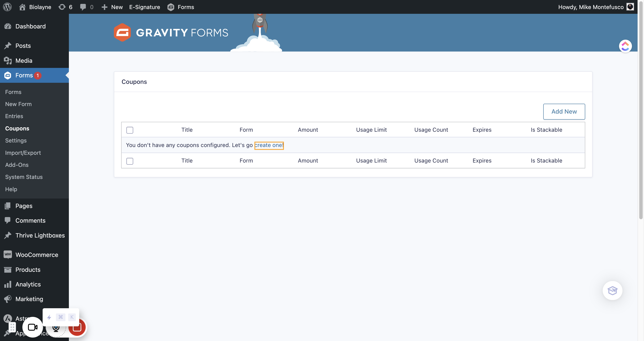
Task: Click the ClickUp floating logo button
Action: 625,46
